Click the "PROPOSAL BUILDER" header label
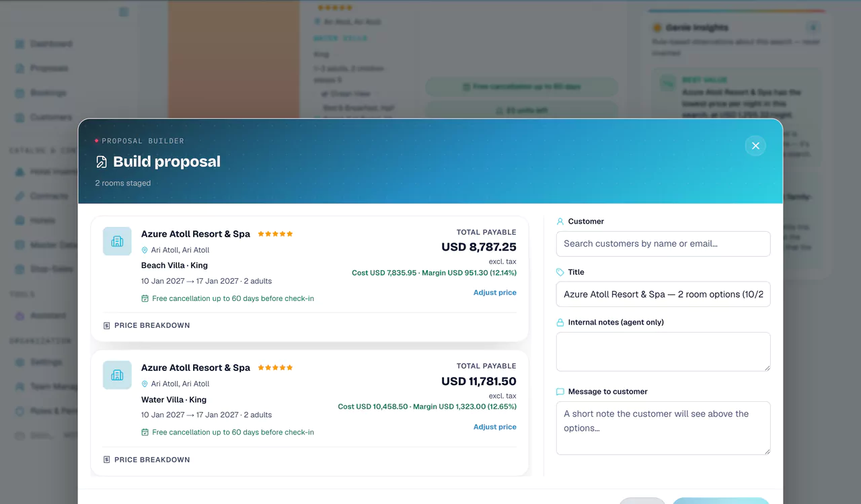The width and height of the screenshot is (861, 504). point(143,141)
